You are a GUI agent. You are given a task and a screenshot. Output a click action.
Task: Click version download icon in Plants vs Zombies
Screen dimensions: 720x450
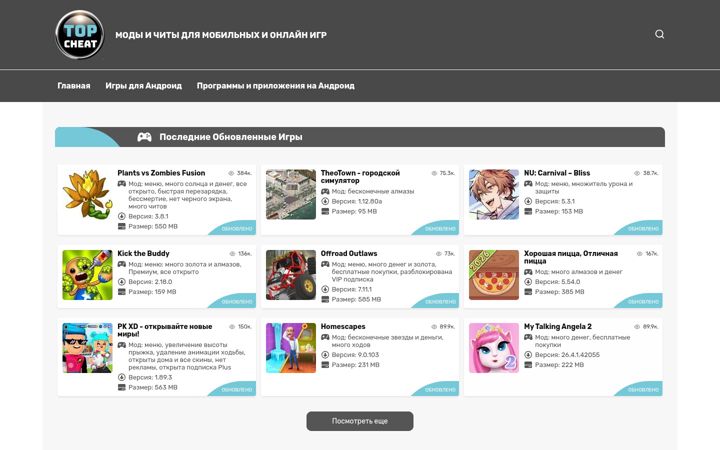(x=122, y=216)
